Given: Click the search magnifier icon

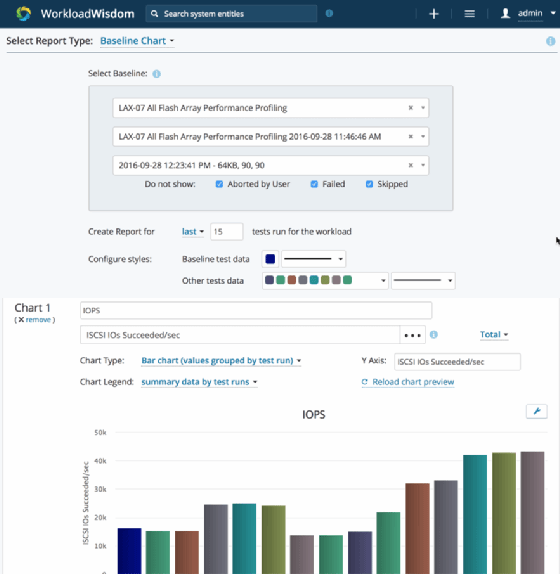Looking at the screenshot, I should (x=154, y=14).
